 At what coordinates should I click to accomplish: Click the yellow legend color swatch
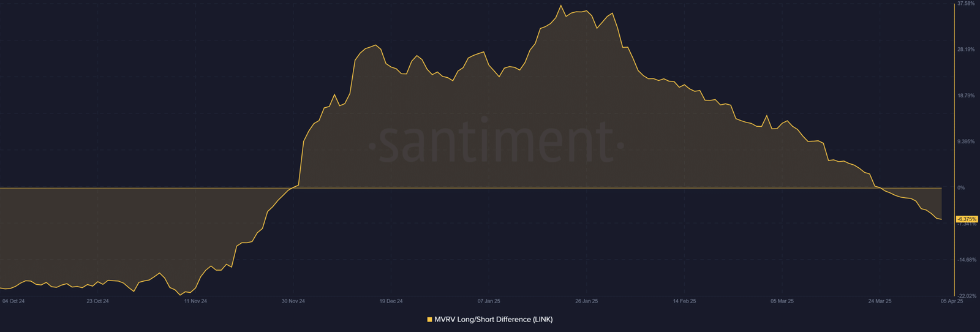point(429,320)
